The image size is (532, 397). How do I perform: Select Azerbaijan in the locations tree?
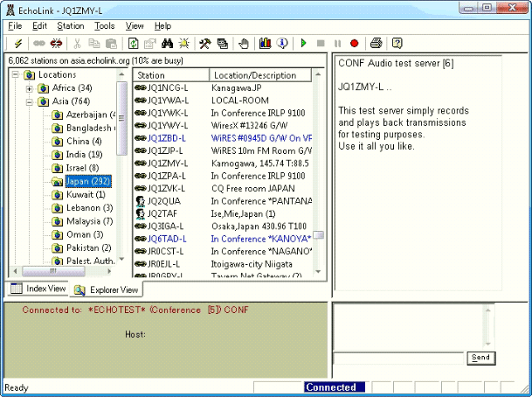(91, 115)
